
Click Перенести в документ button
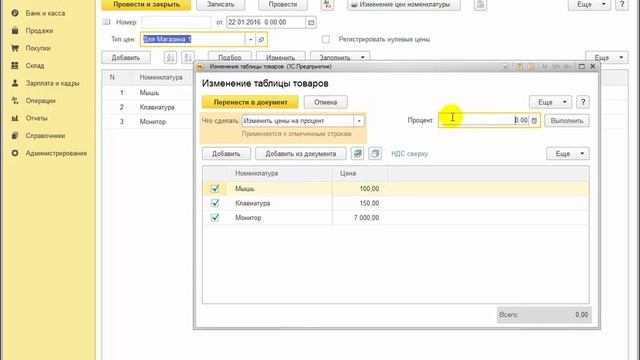(250, 102)
